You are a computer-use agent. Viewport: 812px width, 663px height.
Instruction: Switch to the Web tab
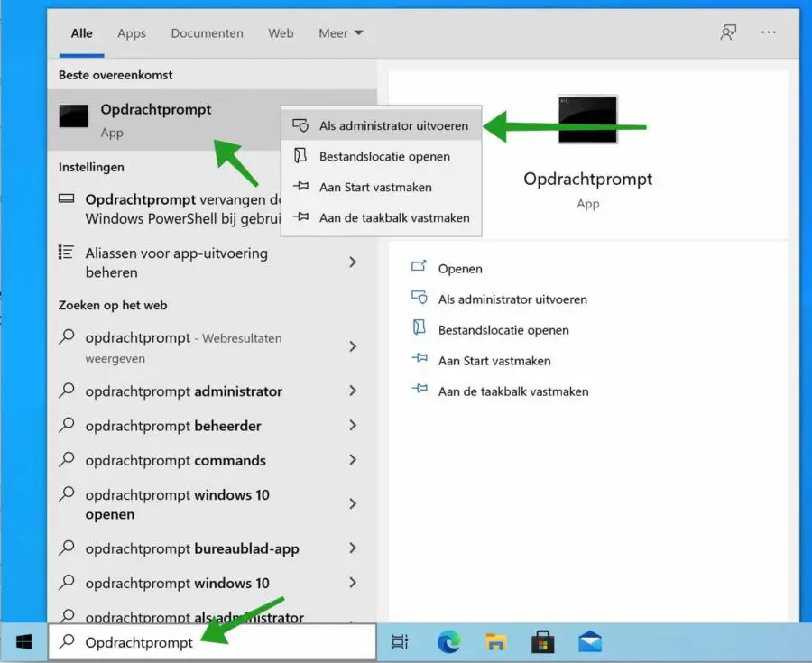point(281,33)
